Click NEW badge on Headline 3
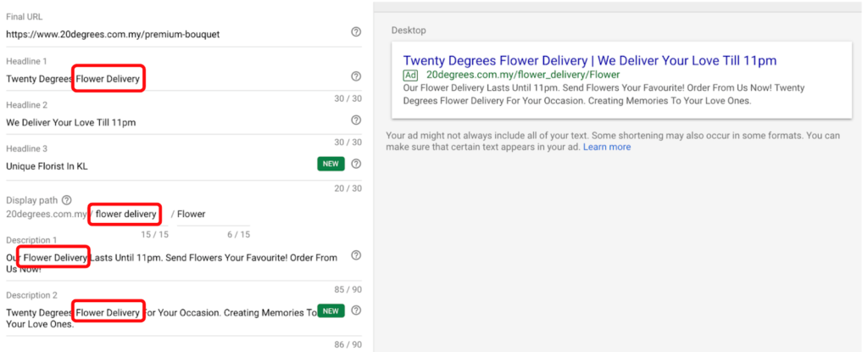Screen dimensions: 868x352 pyautogui.click(x=331, y=164)
